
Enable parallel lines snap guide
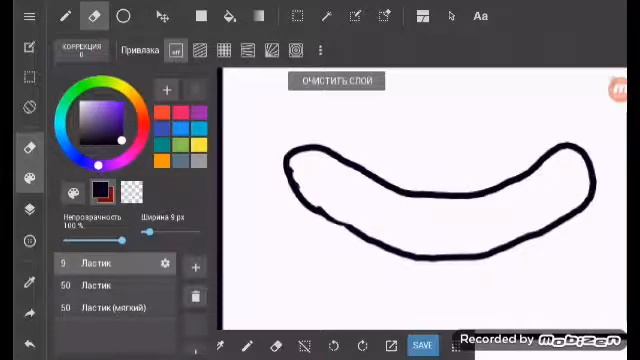[200, 51]
